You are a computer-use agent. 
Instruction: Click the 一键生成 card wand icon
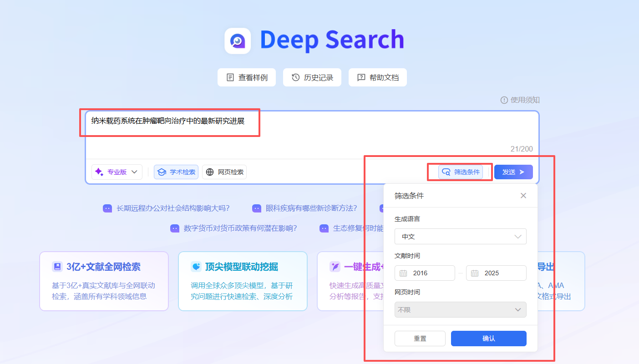pos(335,267)
